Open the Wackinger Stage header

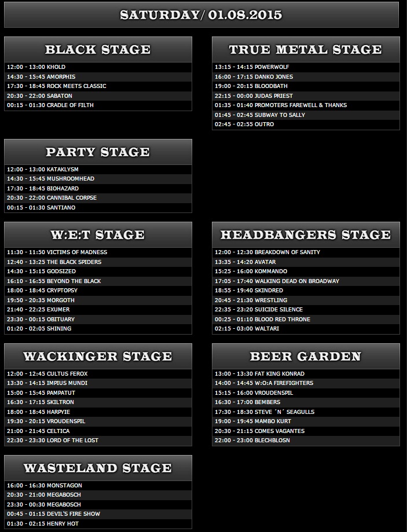pos(98,356)
